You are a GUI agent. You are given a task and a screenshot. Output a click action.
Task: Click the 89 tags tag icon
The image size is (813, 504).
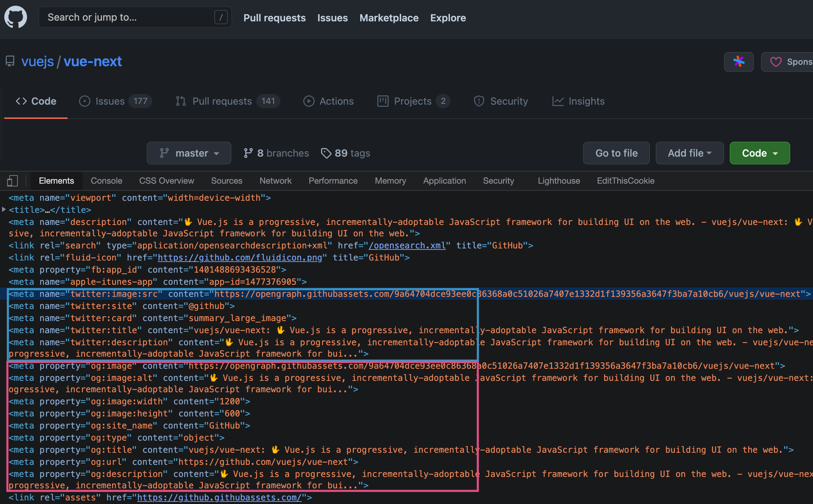tap(326, 153)
